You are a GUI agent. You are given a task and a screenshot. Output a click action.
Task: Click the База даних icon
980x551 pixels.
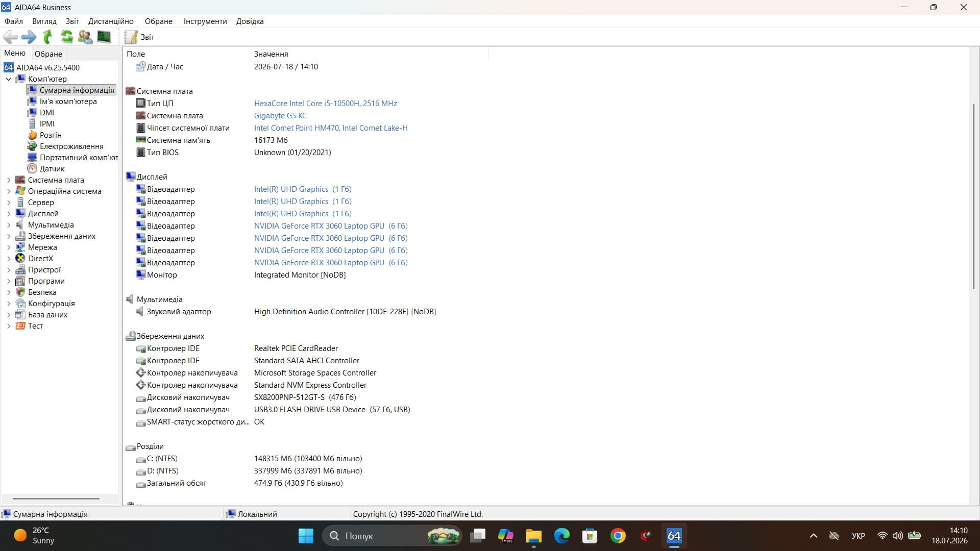(x=20, y=314)
